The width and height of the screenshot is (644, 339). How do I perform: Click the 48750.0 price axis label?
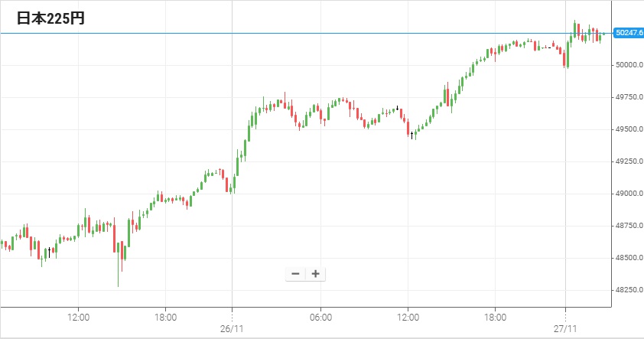[x=628, y=226]
